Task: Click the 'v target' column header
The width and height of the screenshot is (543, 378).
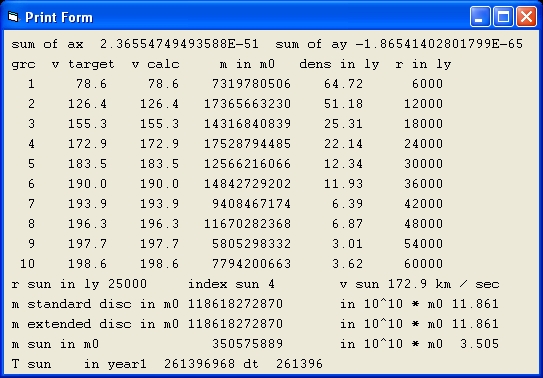Action: (x=83, y=64)
